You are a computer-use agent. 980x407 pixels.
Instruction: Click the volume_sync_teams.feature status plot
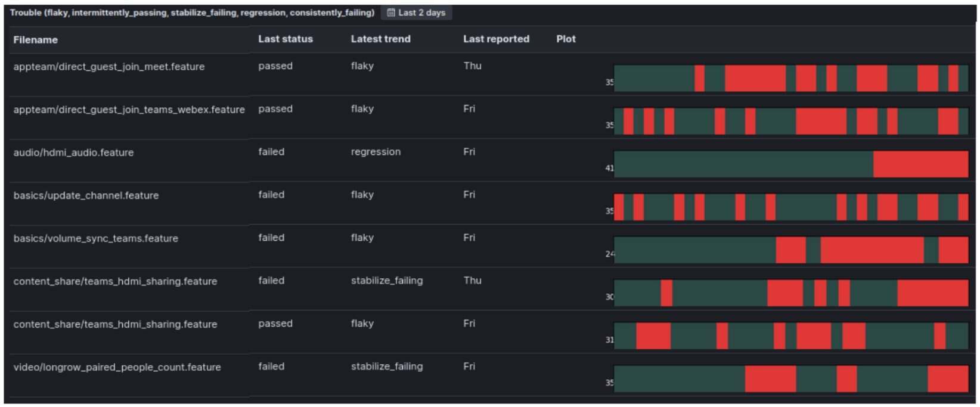click(790, 250)
